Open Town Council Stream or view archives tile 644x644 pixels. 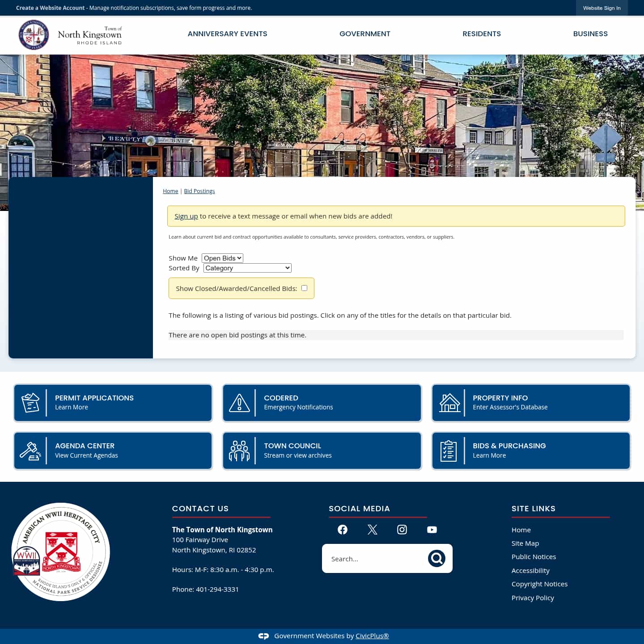pyautogui.click(x=322, y=451)
